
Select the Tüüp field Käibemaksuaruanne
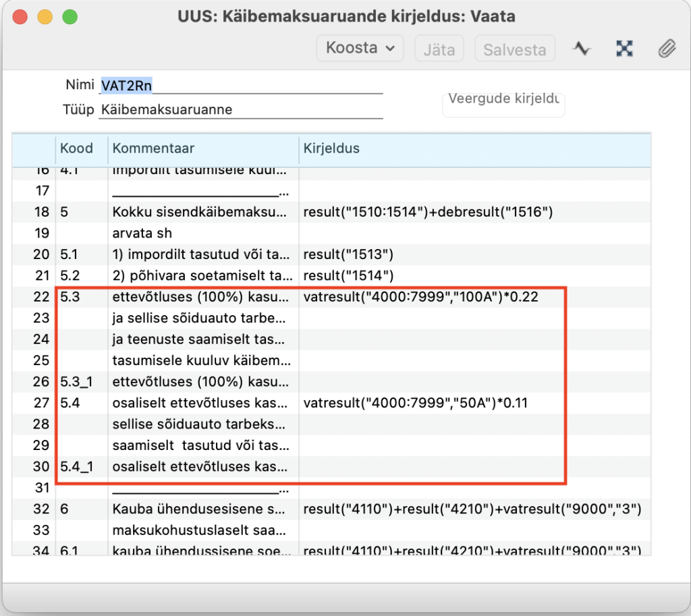[x=241, y=109]
